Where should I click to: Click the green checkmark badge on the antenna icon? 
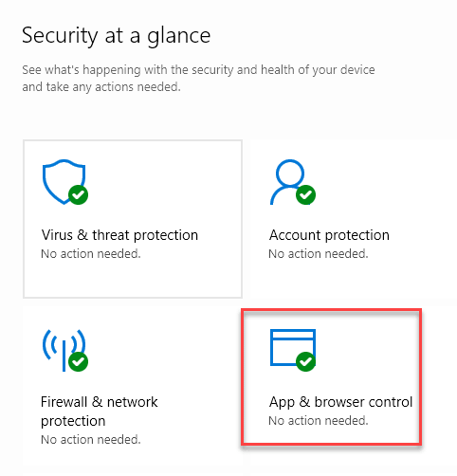(x=78, y=361)
